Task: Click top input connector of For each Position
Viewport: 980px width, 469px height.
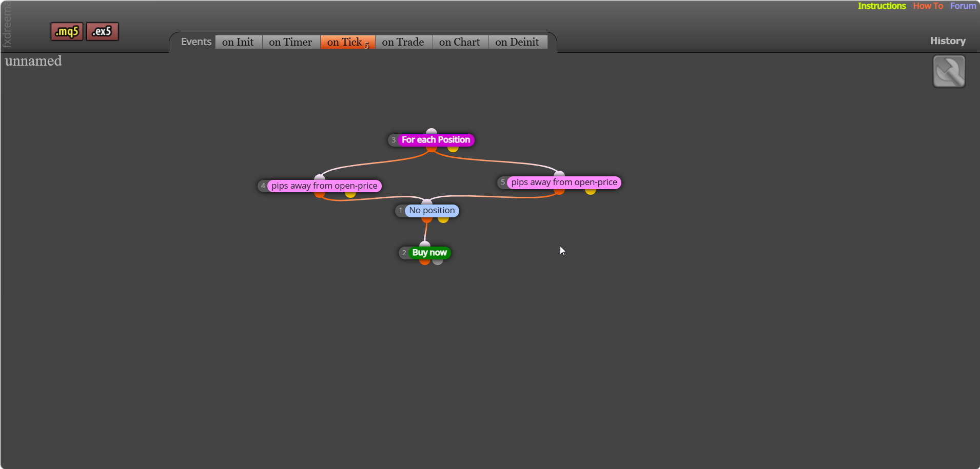Action: (432, 131)
